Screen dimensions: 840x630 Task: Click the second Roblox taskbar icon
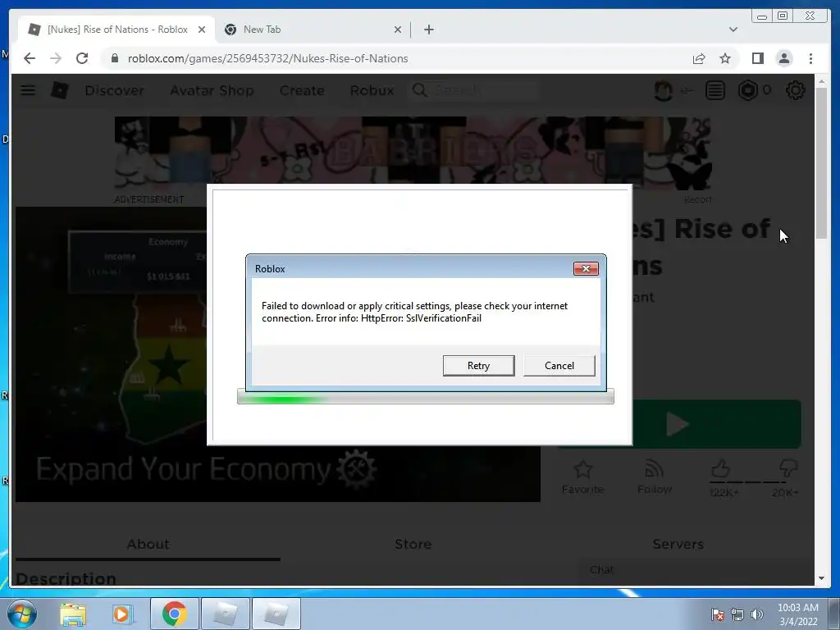(x=276, y=614)
